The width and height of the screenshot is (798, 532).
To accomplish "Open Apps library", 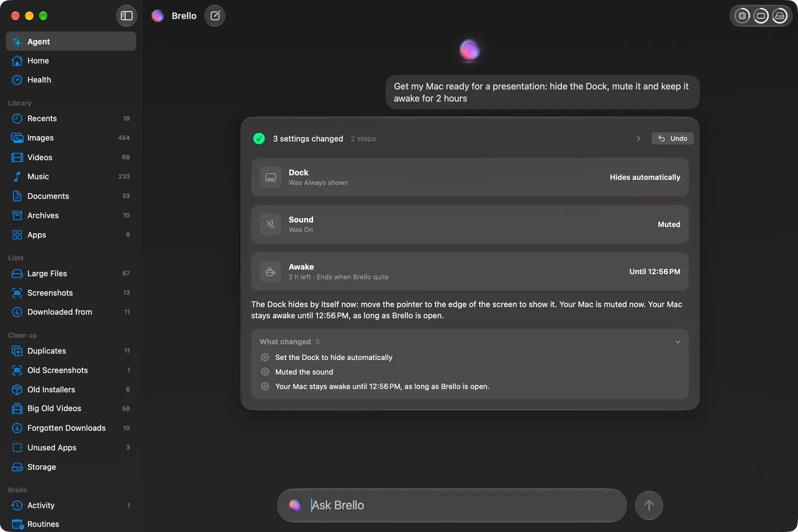I will coord(71,235).
